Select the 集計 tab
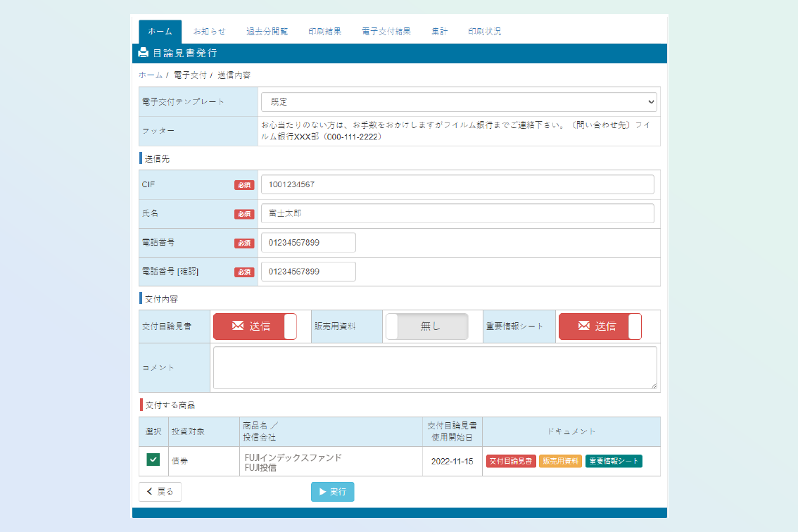 tap(440, 32)
